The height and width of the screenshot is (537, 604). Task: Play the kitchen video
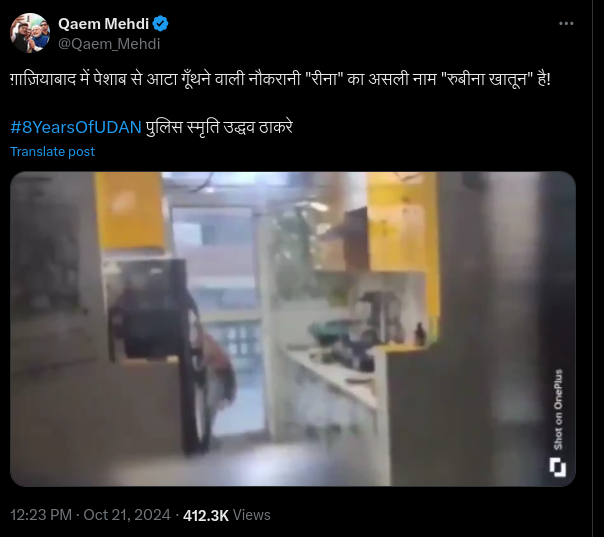click(x=293, y=329)
